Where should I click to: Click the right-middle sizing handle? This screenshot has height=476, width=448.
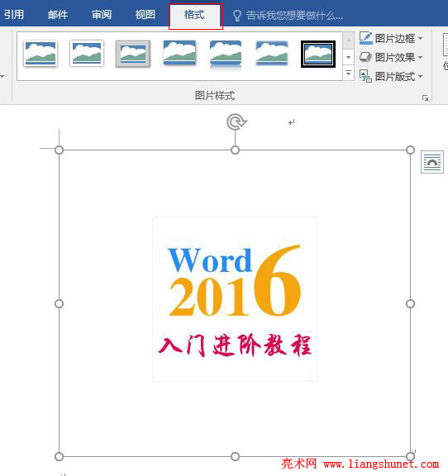pyautogui.click(x=410, y=303)
